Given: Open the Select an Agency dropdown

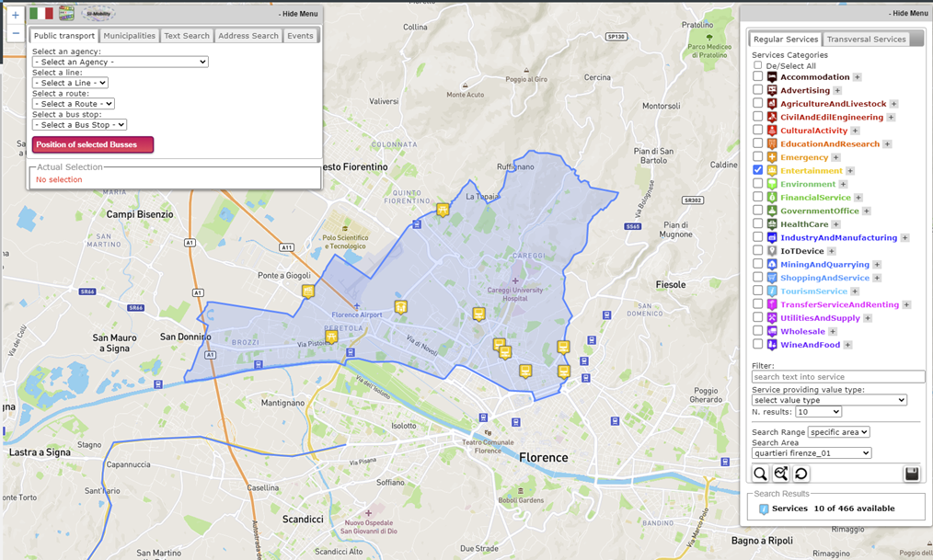Looking at the screenshot, I should [120, 62].
